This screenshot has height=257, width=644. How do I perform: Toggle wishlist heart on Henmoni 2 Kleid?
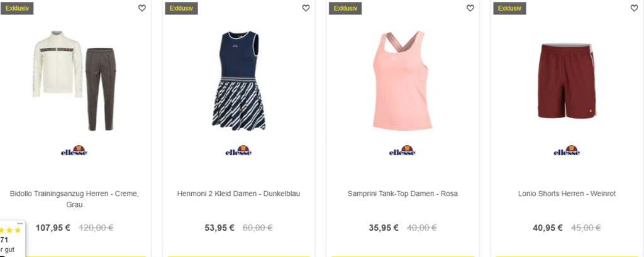coord(306,8)
